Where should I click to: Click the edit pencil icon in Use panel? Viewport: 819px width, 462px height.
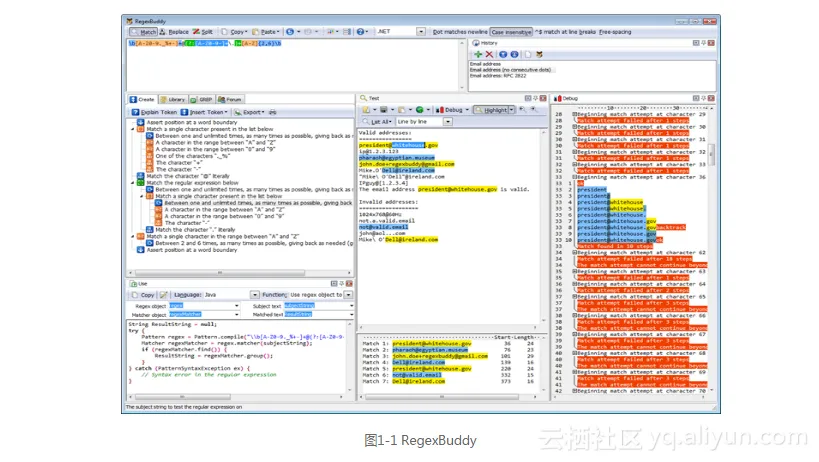163,295
